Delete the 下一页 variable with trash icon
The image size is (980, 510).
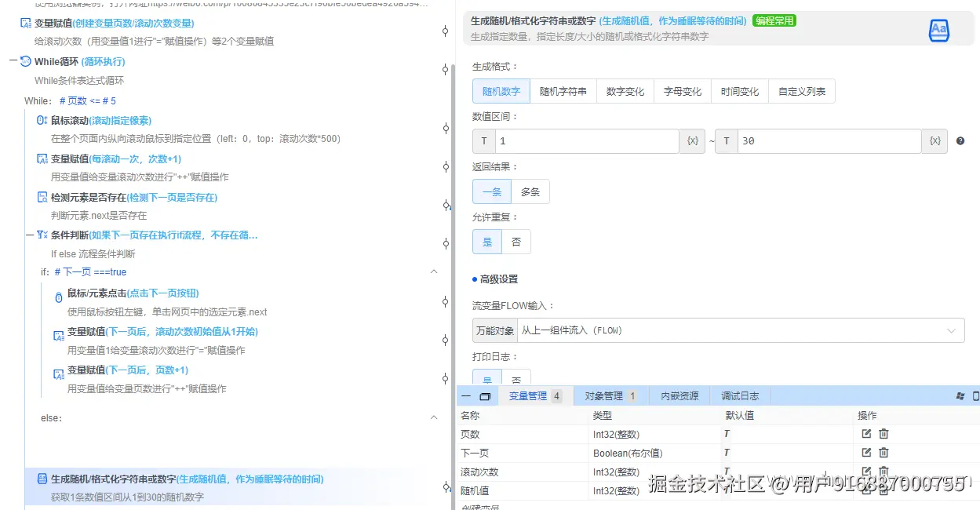(x=883, y=453)
